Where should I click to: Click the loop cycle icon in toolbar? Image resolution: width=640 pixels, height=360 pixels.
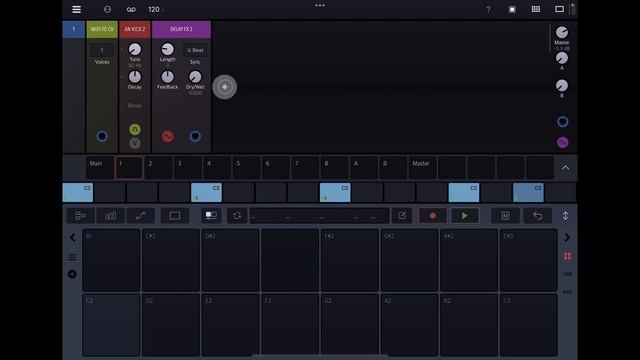(237, 216)
